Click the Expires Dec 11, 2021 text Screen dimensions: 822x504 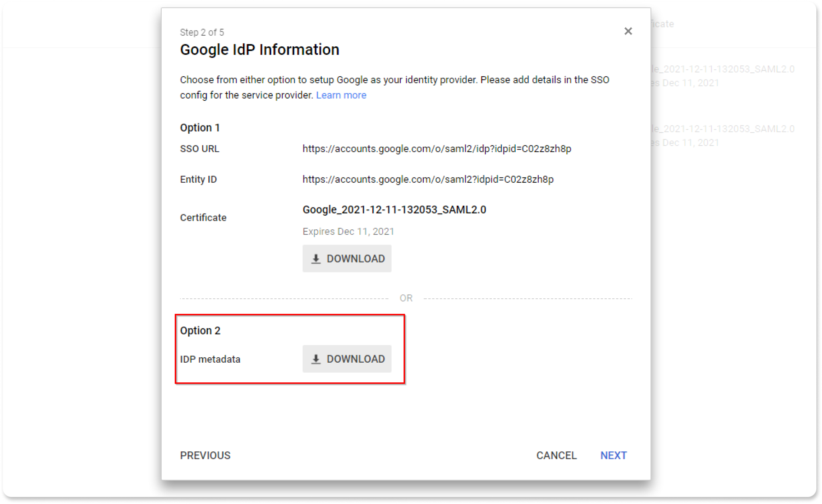pyautogui.click(x=348, y=232)
